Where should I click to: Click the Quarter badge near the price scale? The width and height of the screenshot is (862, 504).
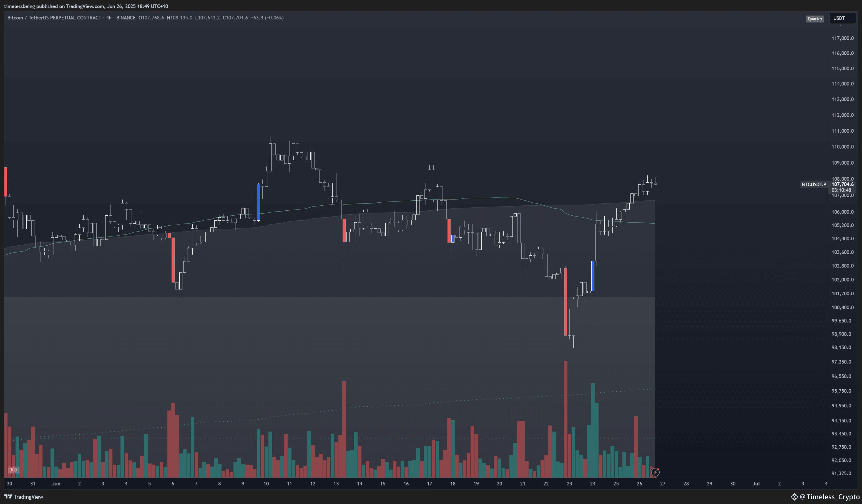pyautogui.click(x=815, y=19)
